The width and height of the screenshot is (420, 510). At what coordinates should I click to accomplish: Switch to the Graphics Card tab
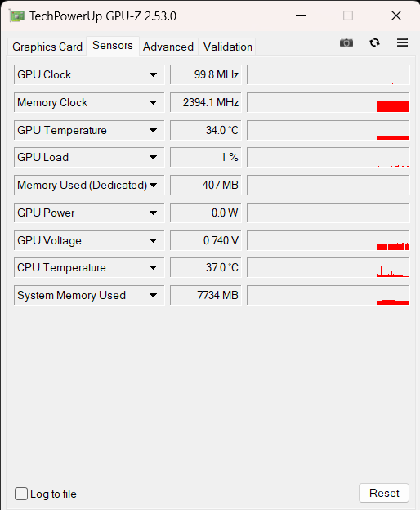[x=47, y=47]
